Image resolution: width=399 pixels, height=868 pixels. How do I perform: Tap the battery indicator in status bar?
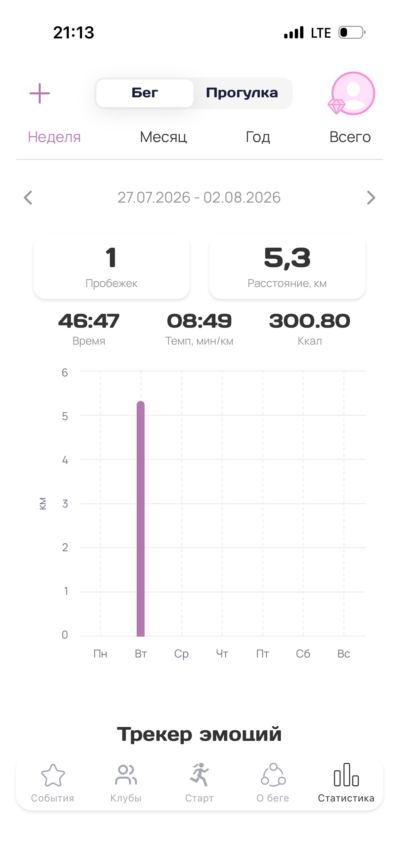[x=352, y=33]
